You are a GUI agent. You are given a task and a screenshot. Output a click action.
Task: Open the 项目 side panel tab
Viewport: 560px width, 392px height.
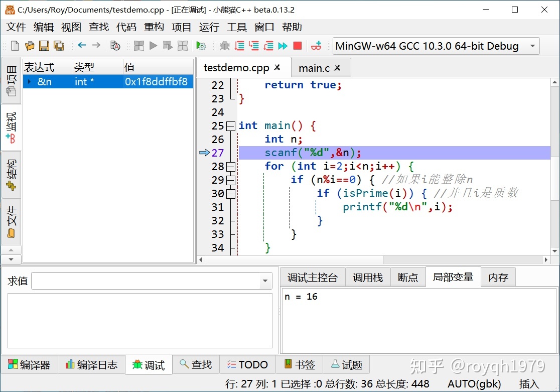11,81
